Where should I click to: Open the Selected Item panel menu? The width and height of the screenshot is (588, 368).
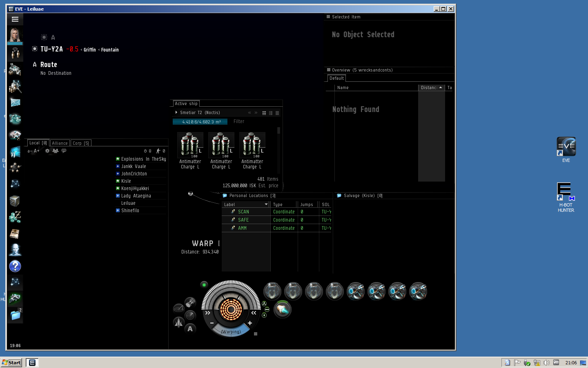(x=328, y=17)
